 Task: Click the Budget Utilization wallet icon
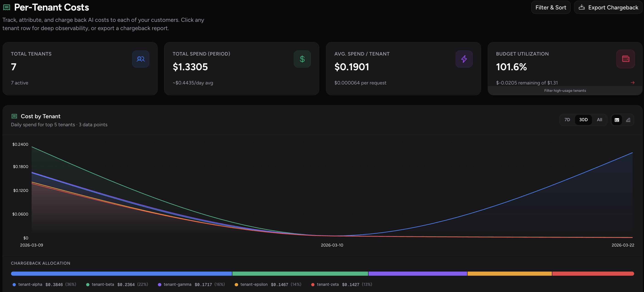625,59
